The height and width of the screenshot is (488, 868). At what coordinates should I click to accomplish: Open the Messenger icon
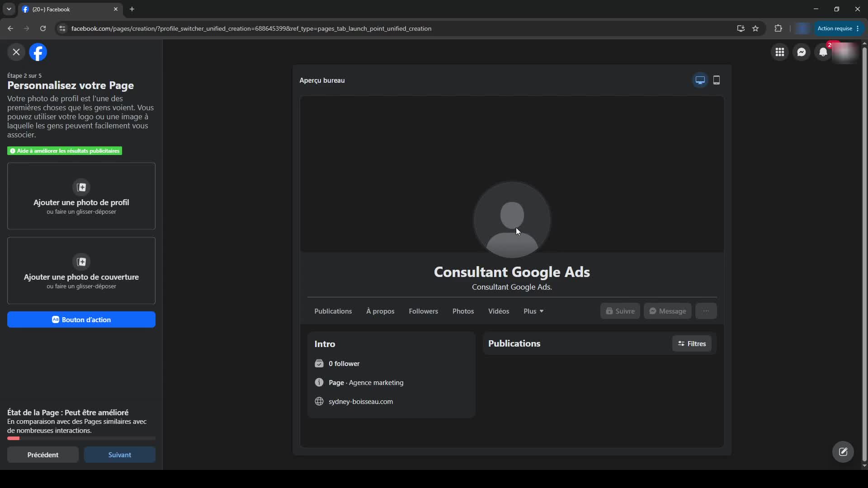(802, 52)
